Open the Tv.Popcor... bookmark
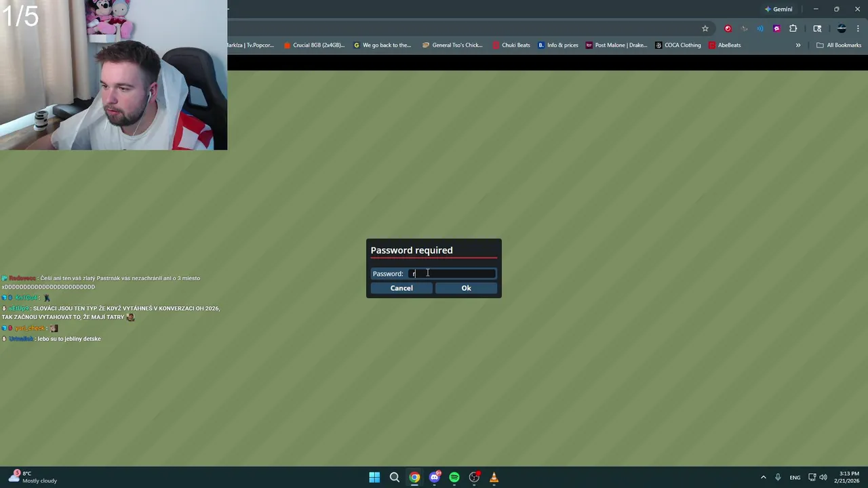 click(251, 45)
